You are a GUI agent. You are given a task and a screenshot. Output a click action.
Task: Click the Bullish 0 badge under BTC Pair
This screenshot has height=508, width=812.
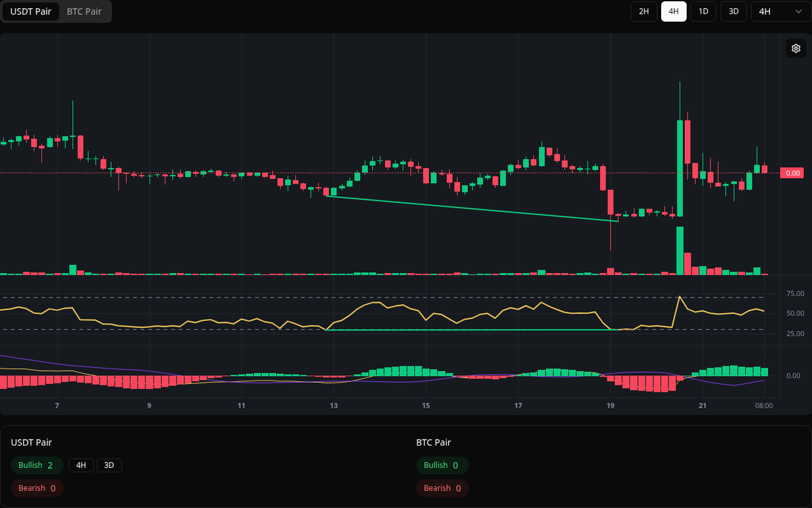tap(442, 465)
